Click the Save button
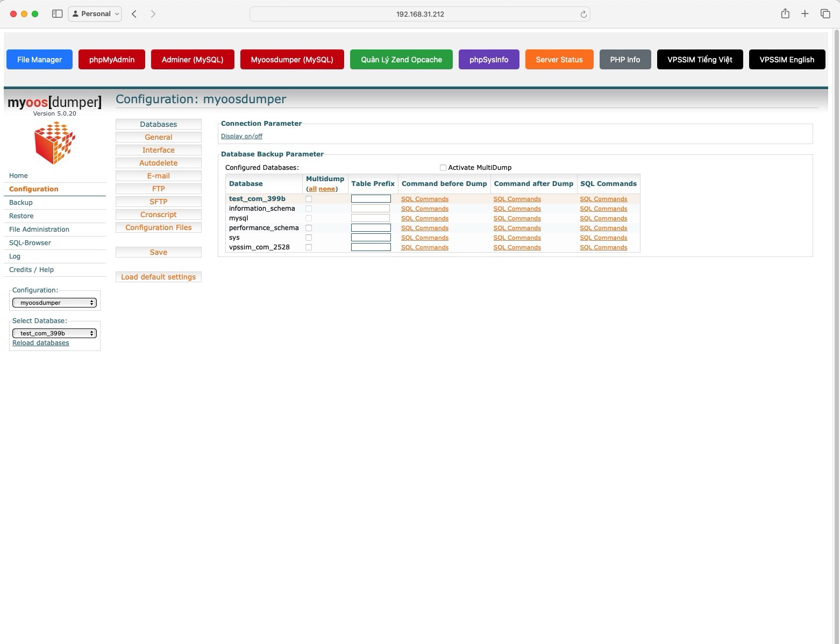Image resolution: width=840 pixels, height=644 pixels. (159, 252)
